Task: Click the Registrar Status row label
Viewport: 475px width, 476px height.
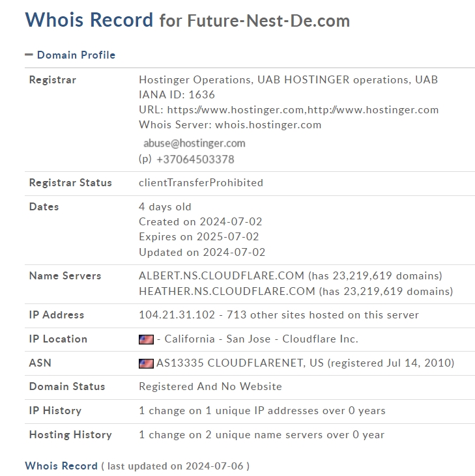Action: (x=70, y=183)
